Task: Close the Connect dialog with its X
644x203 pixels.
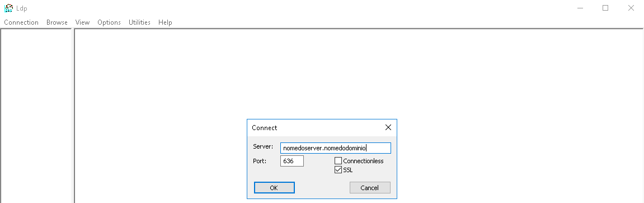Action: pos(388,128)
